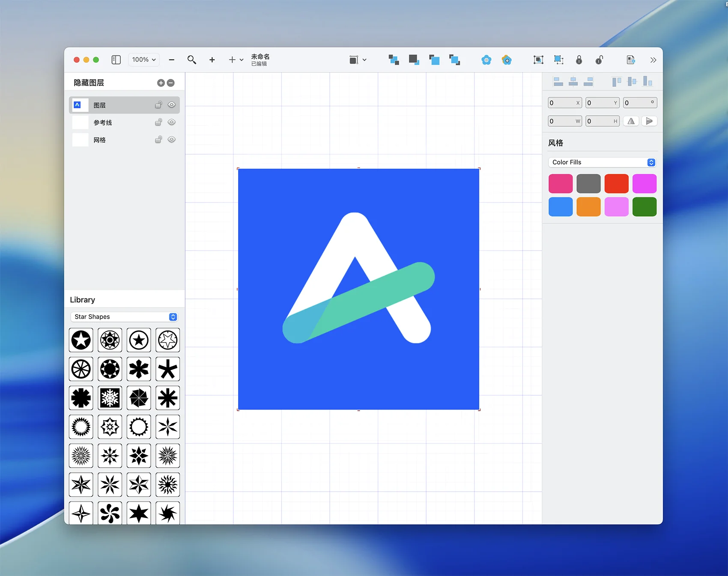Image resolution: width=728 pixels, height=576 pixels.
Task: Click the bring to front icon
Action: pyautogui.click(x=414, y=60)
